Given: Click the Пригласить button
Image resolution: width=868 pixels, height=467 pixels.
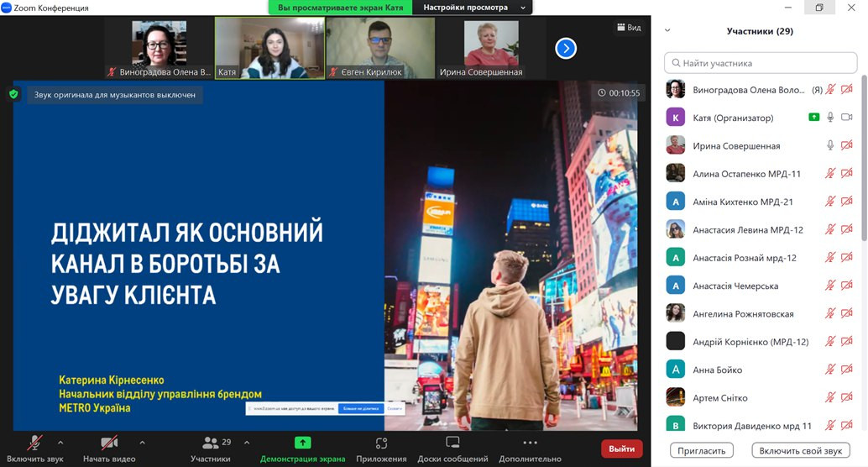Looking at the screenshot, I should coord(702,450).
